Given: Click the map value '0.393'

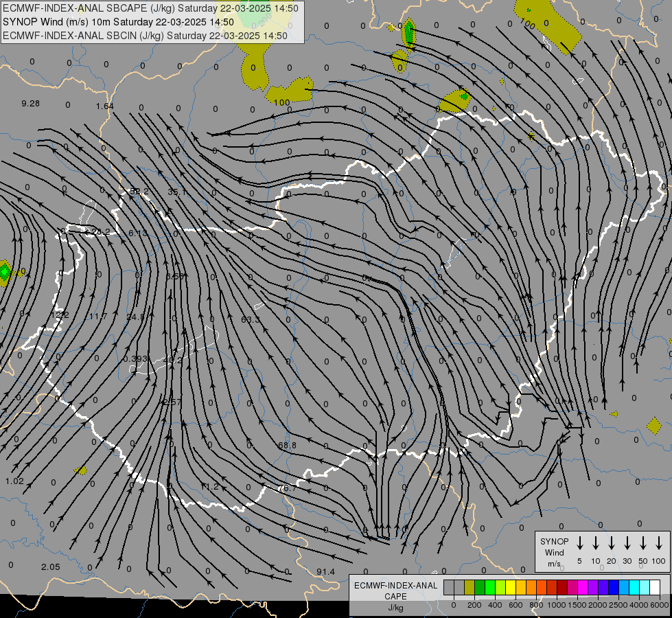Looking at the screenshot, I should (x=135, y=359).
